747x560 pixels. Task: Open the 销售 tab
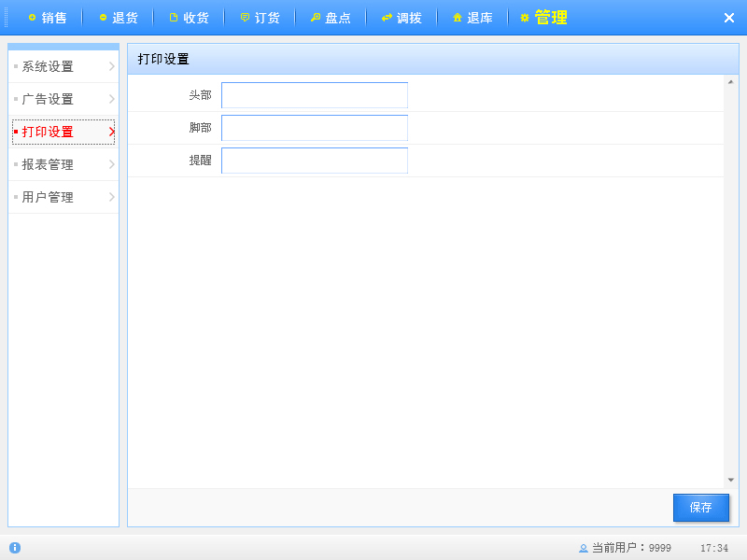point(48,18)
